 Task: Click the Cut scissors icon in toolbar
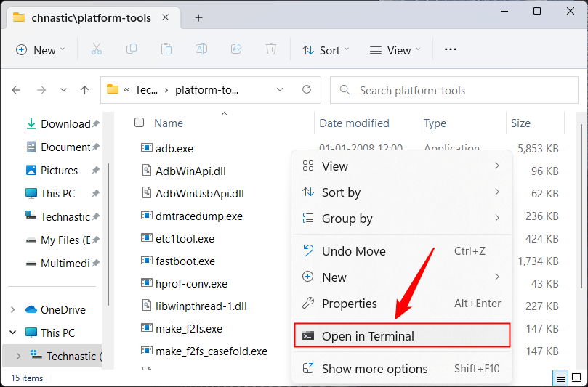tap(97, 49)
